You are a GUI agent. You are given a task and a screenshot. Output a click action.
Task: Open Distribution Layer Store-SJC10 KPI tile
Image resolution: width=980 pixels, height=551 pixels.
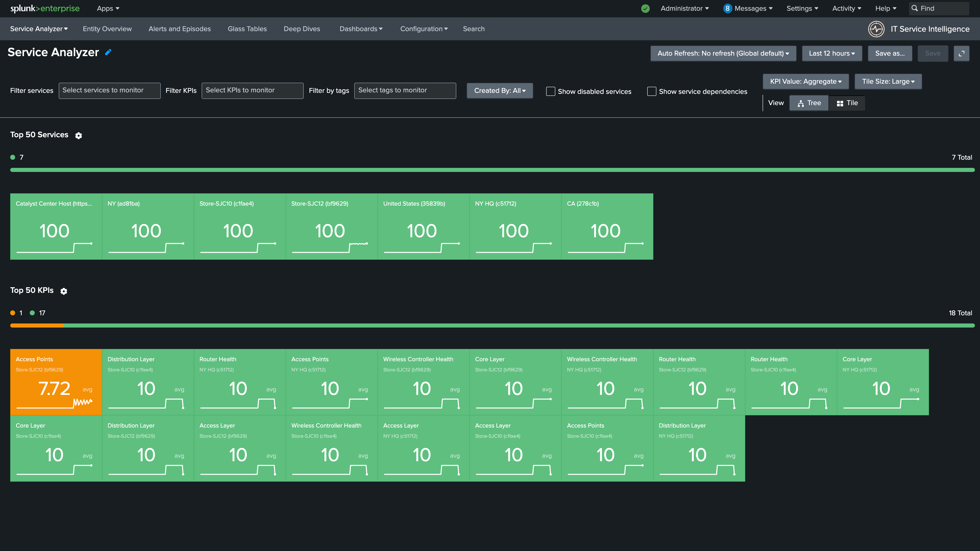tap(148, 382)
